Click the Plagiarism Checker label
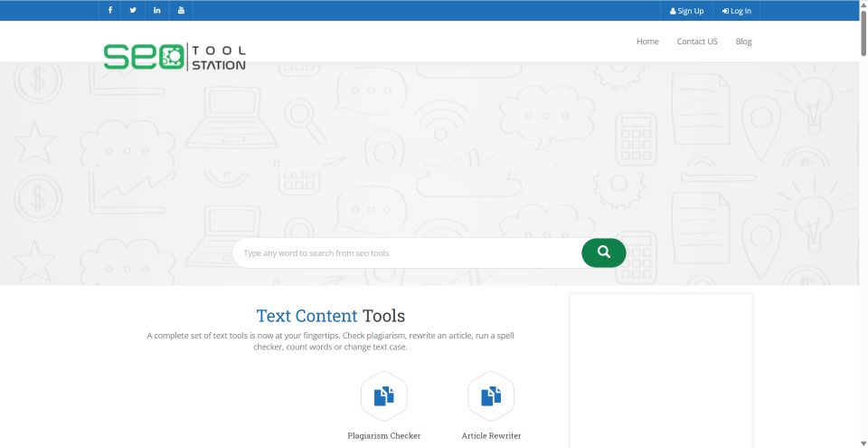 pos(384,436)
